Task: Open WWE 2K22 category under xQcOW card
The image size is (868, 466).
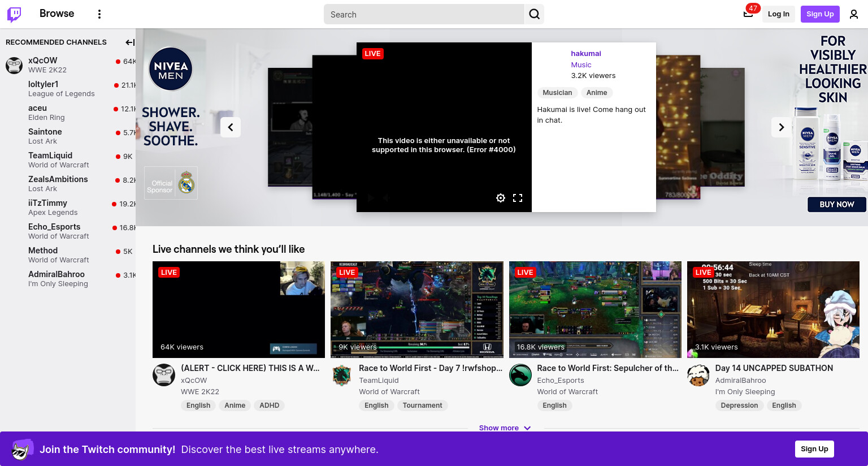Action: tap(200, 392)
